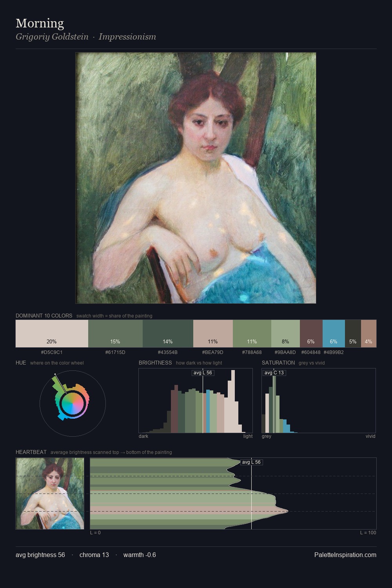Click artist name 'Grigoriy Goldstein'
Screen dimensions: 392x588
pos(52,37)
